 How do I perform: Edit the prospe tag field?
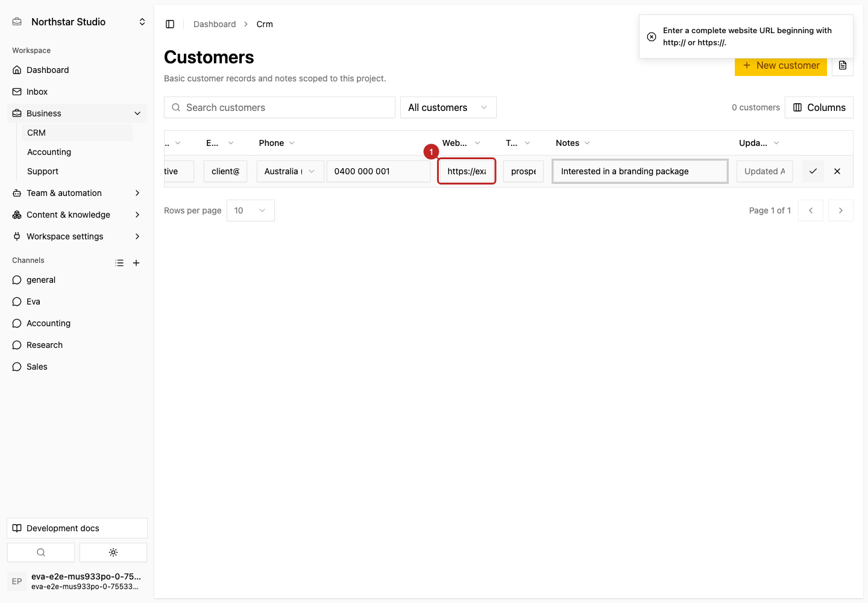pyautogui.click(x=524, y=171)
